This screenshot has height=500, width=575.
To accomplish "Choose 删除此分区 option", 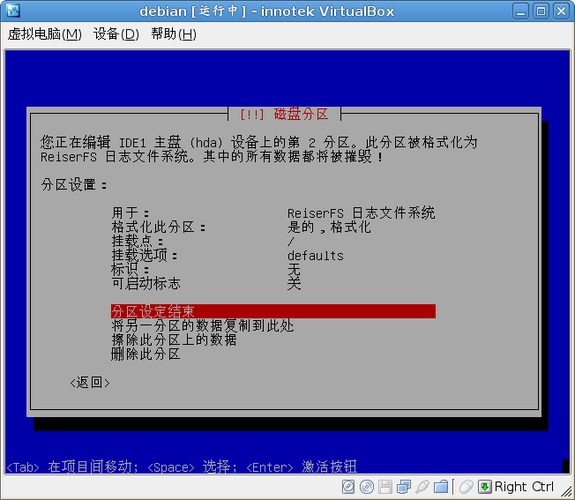I will [x=146, y=354].
